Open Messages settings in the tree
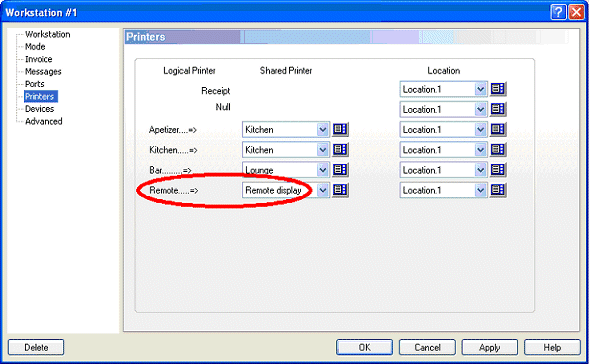 (x=43, y=72)
